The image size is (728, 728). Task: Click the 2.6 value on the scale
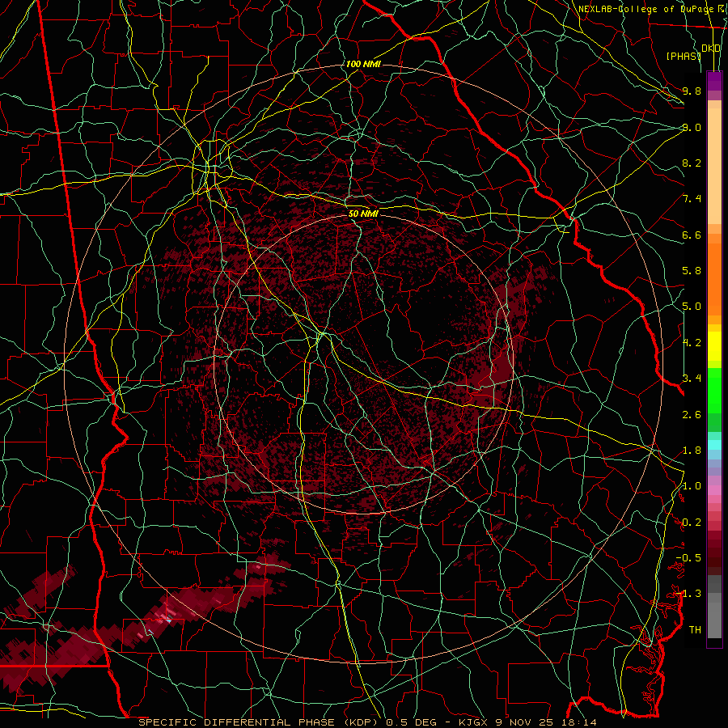[x=692, y=414]
